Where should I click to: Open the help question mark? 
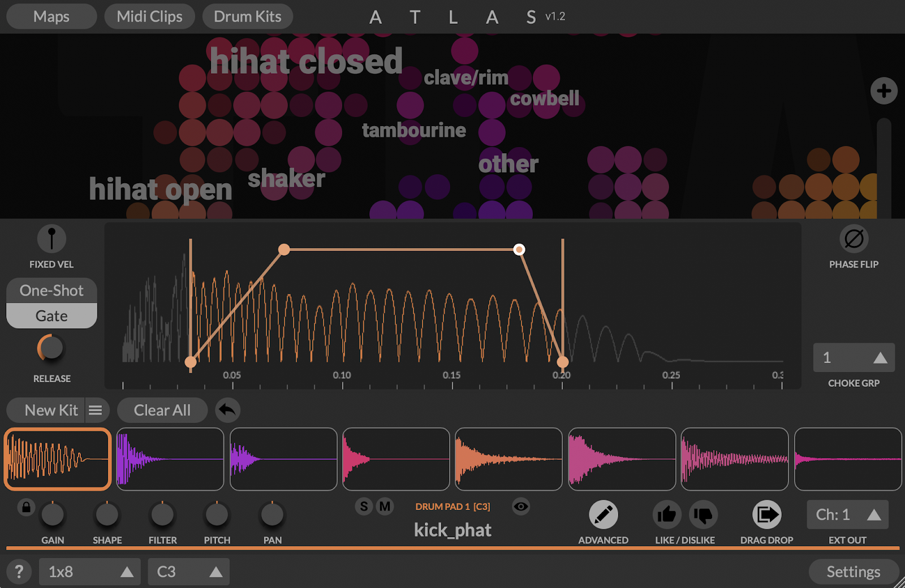19,572
